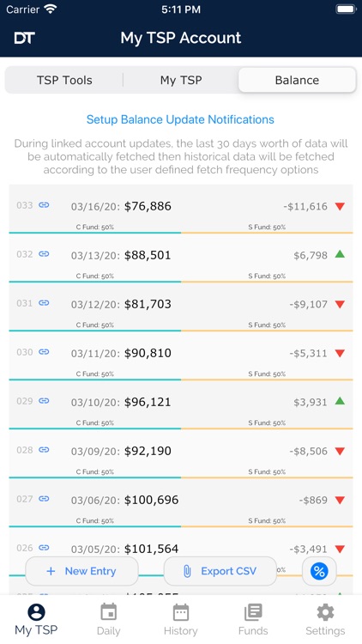
Task: Tap the green up arrow for $6,798
Action: [340, 255]
